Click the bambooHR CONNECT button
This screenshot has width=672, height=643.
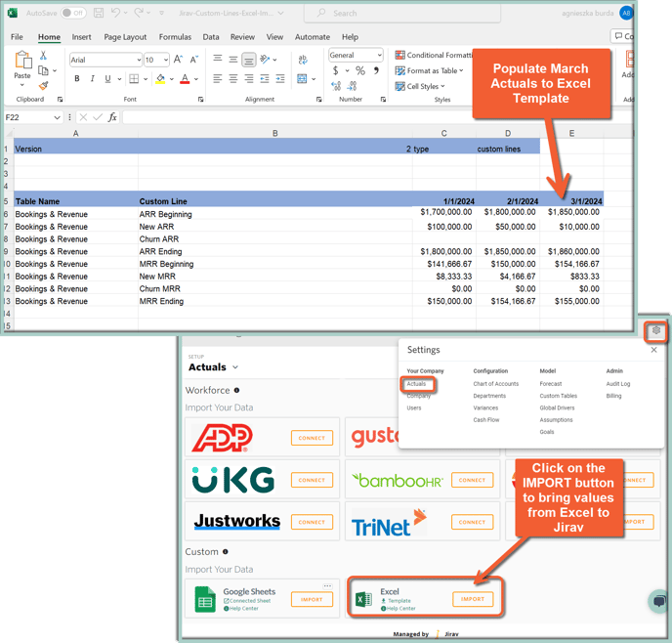coord(473,480)
